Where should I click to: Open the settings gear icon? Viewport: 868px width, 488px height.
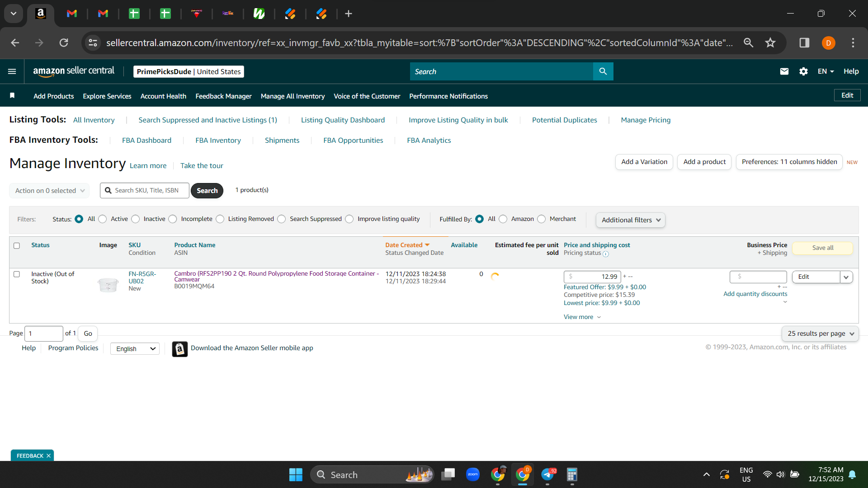point(803,71)
